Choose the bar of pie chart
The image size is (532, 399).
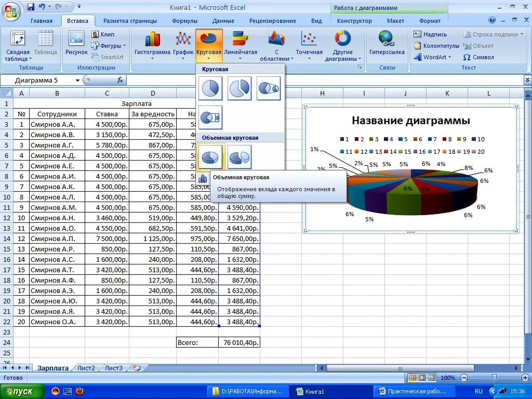[210, 117]
